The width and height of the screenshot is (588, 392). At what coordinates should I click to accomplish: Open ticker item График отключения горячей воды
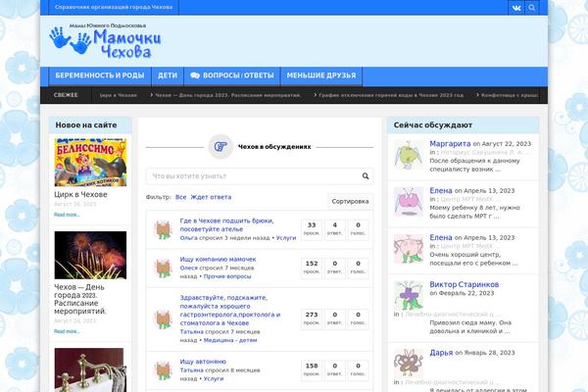[391, 95]
